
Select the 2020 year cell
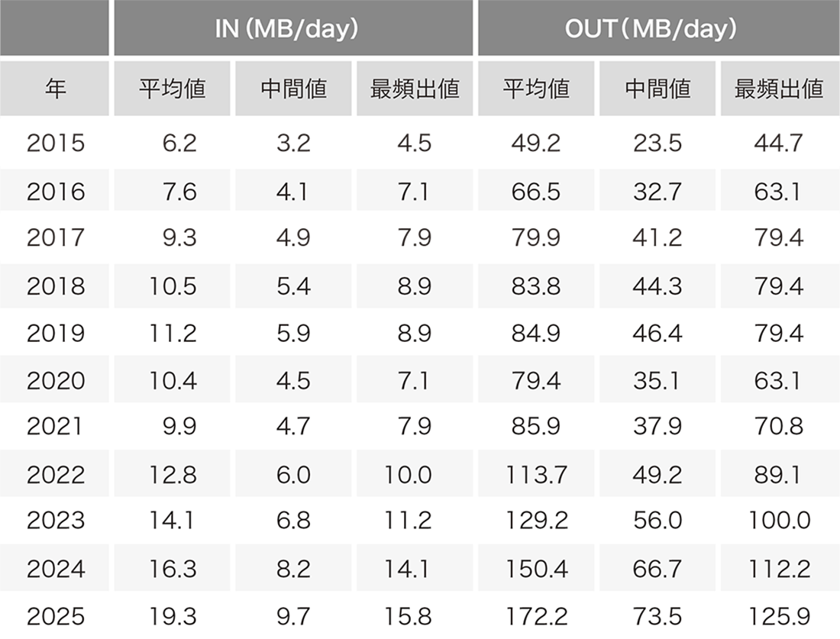pyautogui.click(x=55, y=380)
